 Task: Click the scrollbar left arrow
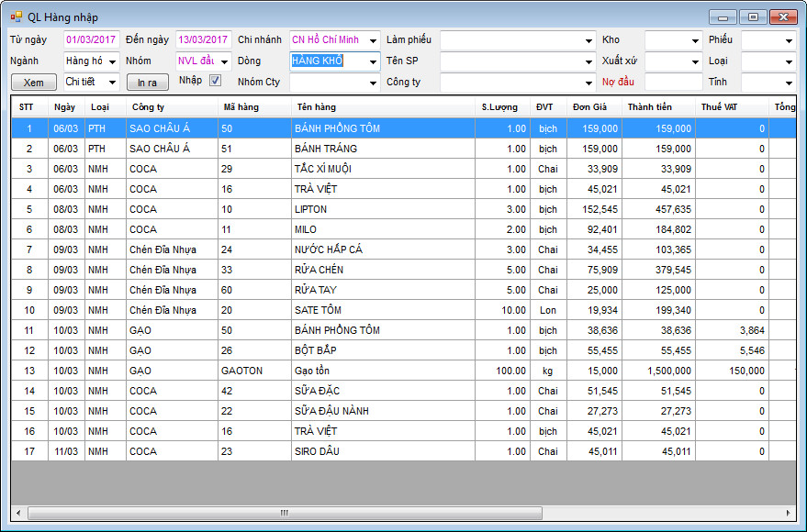point(18,513)
